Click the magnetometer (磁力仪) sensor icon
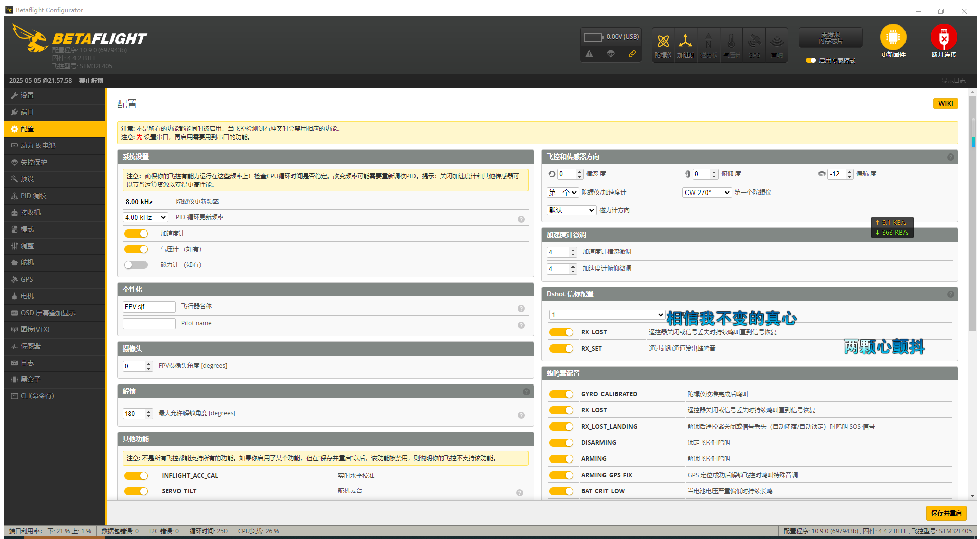This screenshot has width=980, height=539. pos(708,45)
